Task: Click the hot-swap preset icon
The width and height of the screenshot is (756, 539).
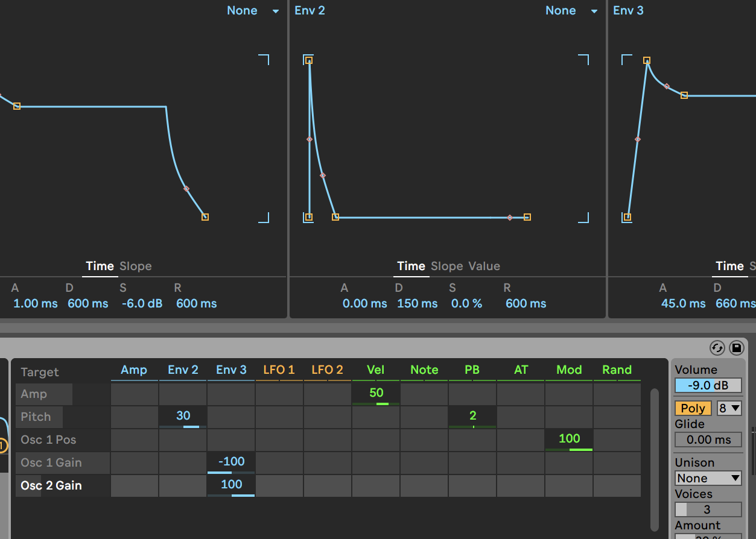Action: [x=717, y=348]
